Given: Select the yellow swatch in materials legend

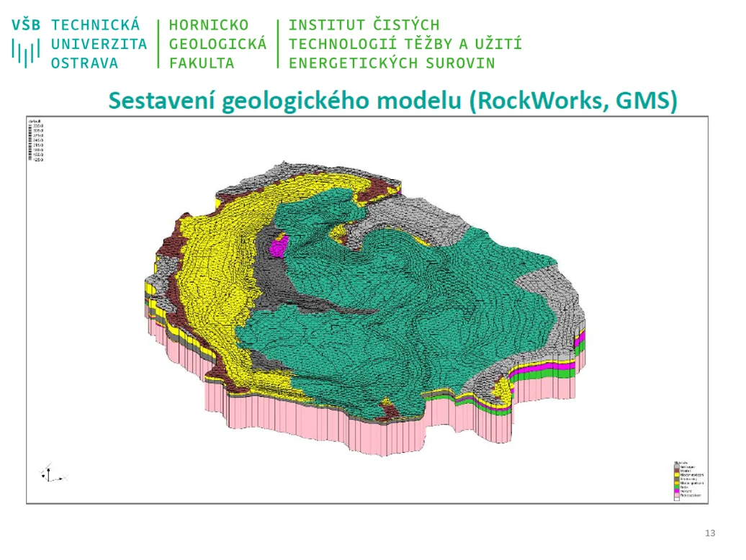Looking at the screenshot, I should pyautogui.click(x=677, y=475).
